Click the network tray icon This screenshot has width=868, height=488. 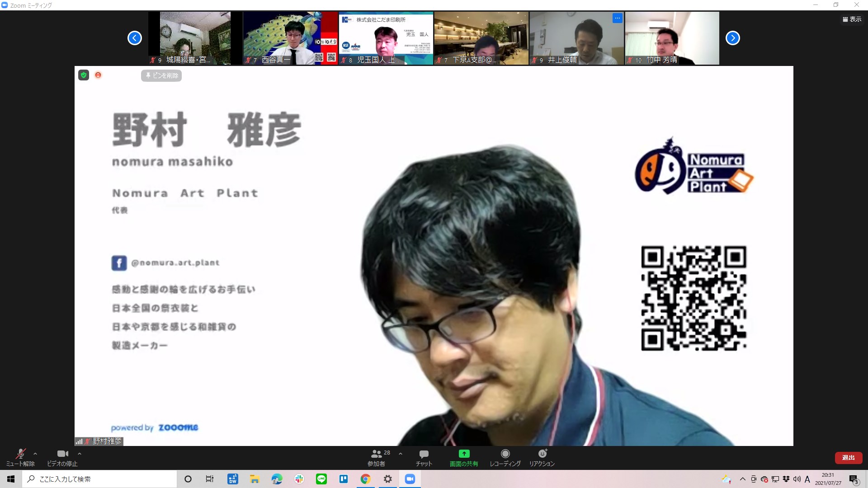775,479
